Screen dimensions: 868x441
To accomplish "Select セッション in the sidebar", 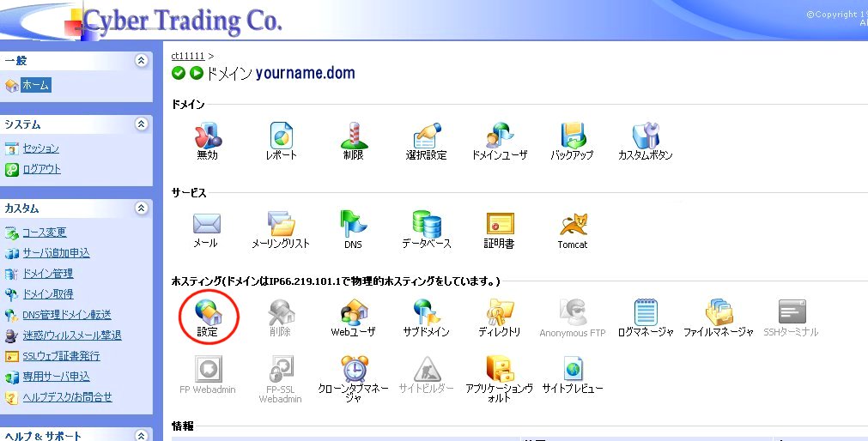I will pyautogui.click(x=40, y=148).
